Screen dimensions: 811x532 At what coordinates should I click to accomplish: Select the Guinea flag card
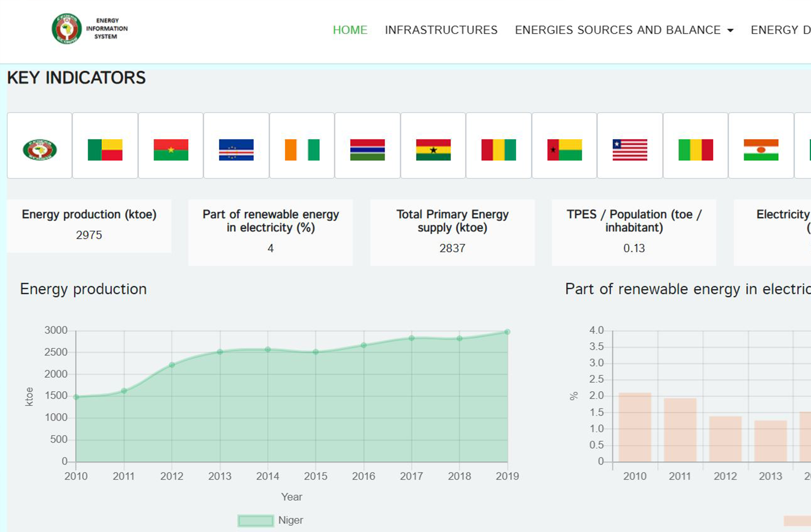[498, 145]
